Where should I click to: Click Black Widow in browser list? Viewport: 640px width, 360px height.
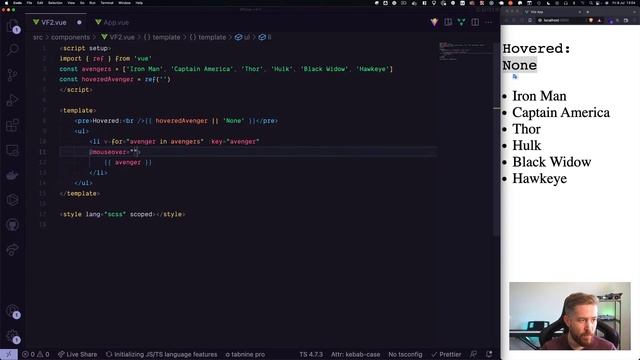coord(552,162)
